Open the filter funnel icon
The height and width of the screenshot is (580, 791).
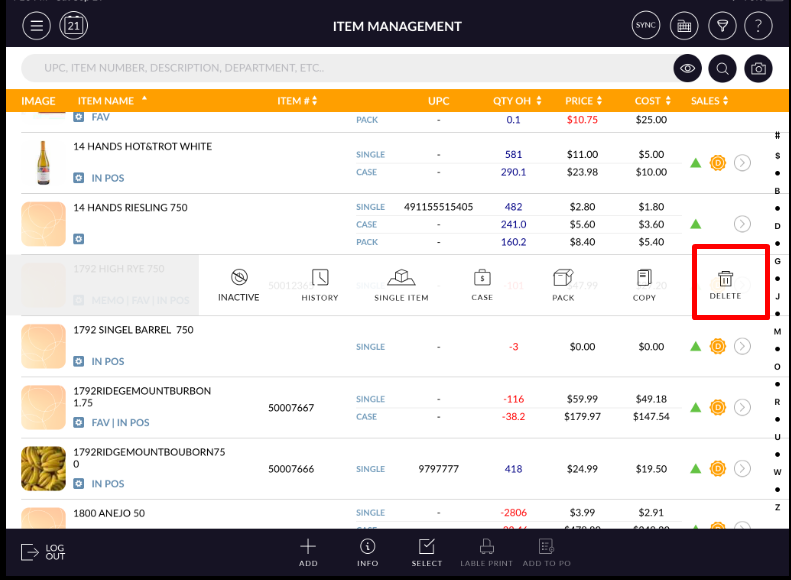[x=720, y=26]
